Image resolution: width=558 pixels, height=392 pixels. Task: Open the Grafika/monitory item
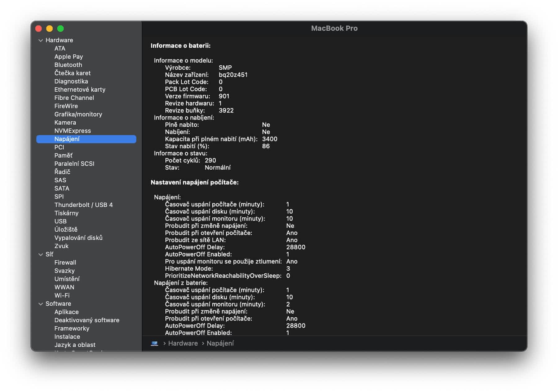point(78,114)
